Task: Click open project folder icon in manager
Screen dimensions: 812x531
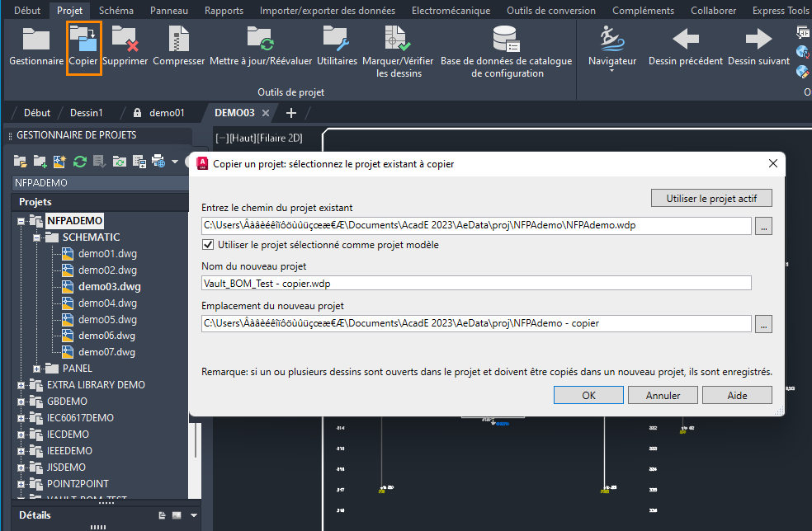Action: 20,162
